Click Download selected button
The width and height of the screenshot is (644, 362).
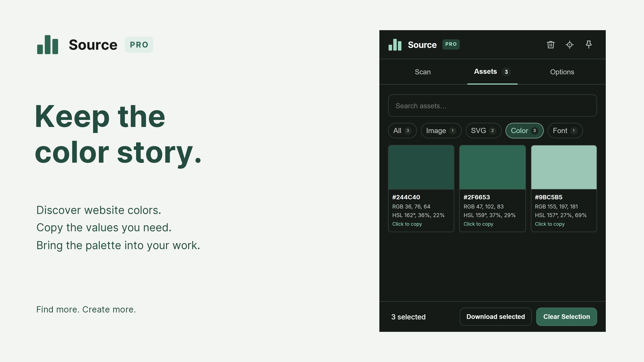click(496, 317)
